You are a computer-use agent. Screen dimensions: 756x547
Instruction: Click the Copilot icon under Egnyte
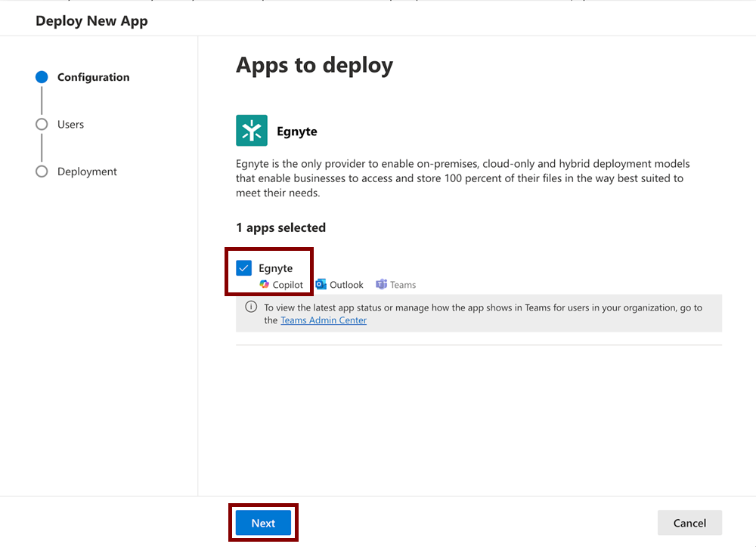(x=265, y=285)
